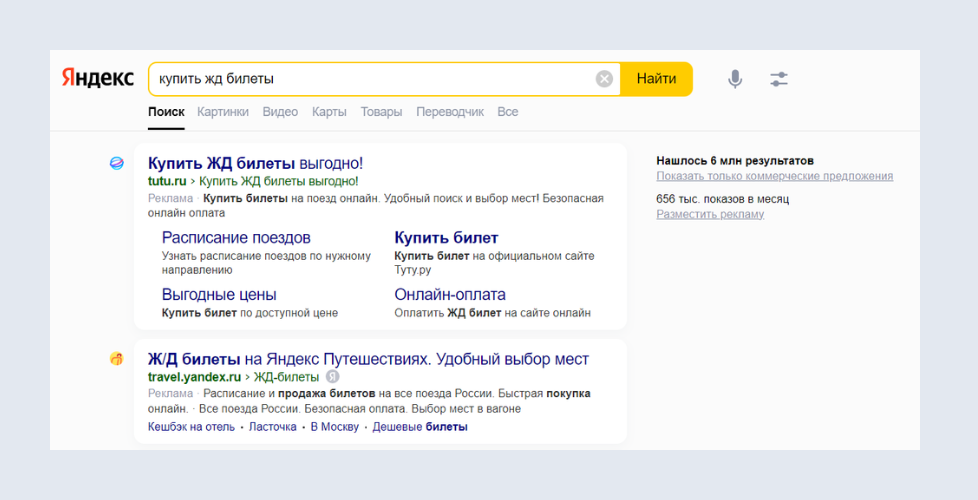
Task: Switch to the Картинки tab
Action: 222,112
